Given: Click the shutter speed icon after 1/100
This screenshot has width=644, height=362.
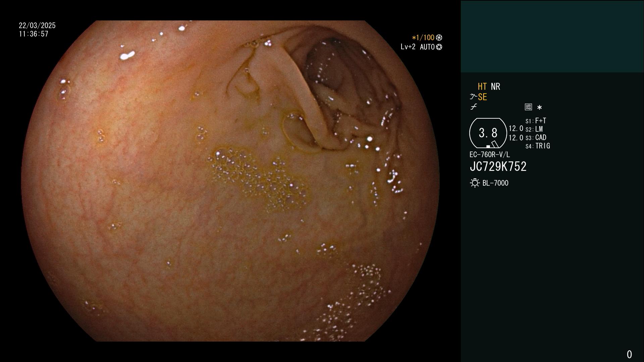Looking at the screenshot, I should point(439,38).
